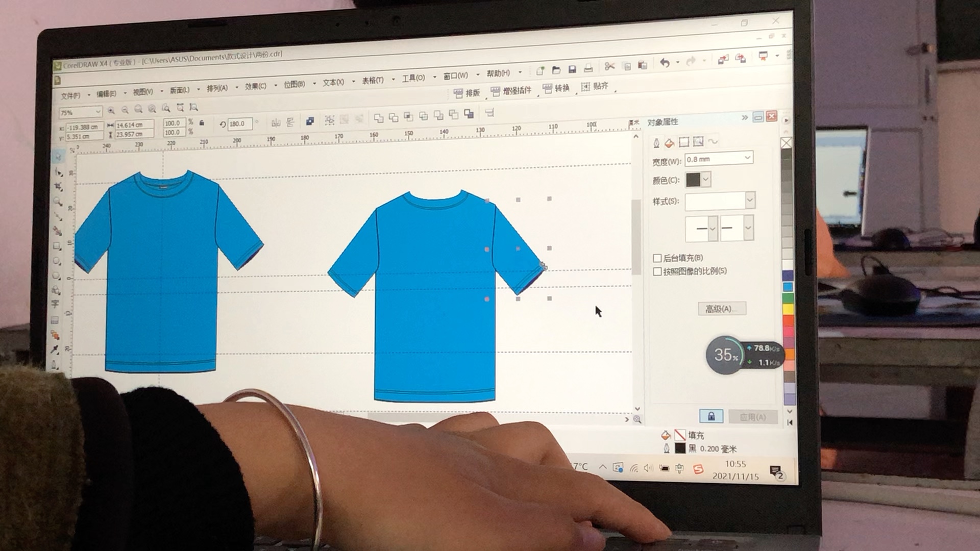Click the Zoom in magnifier icon
This screenshot has width=980, height=551.
[x=111, y=110]
